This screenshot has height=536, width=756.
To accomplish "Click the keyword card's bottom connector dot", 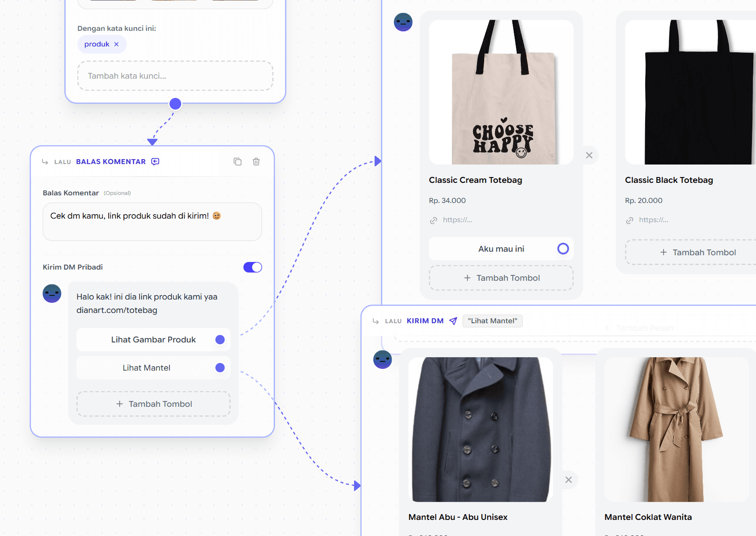I will click(x=175, y=104).
